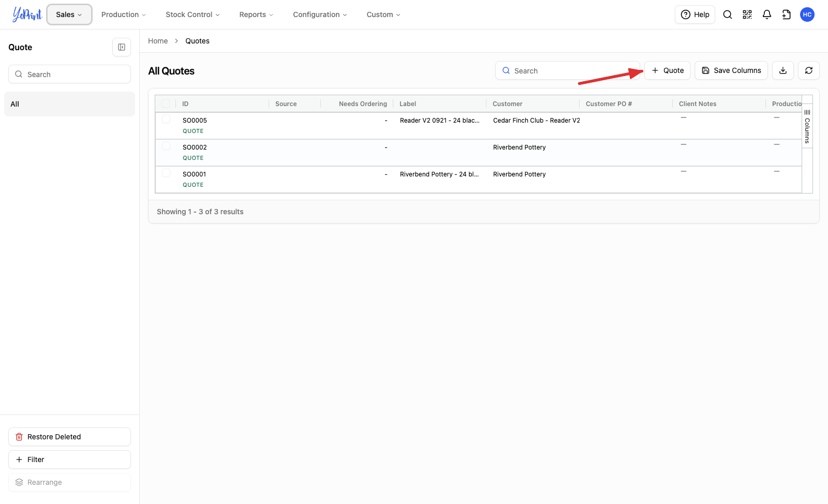Screen dimensions: 828x504
Task: Click the Customer PO # column header
Action: click(626, 103)
